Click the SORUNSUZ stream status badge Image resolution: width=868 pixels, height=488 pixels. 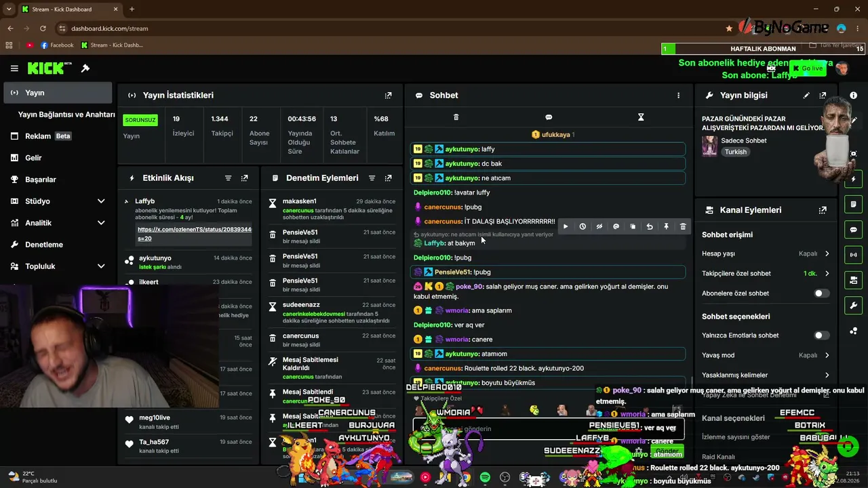140,120
